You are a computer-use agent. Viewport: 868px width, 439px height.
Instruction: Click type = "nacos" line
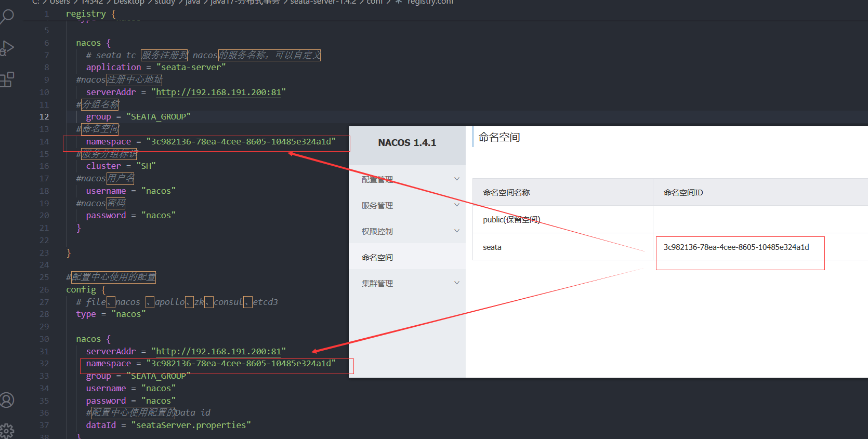coord(111,314)
